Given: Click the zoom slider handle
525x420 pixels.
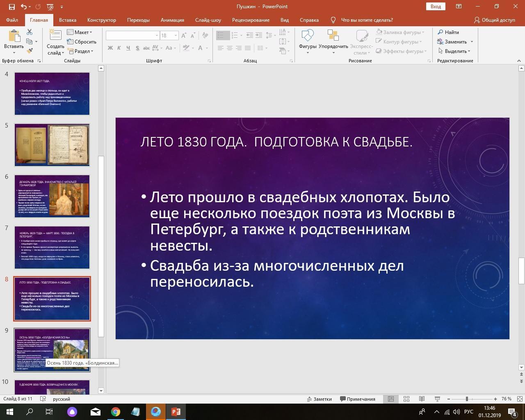Looking at the screenshot, I should pos(467,399).
